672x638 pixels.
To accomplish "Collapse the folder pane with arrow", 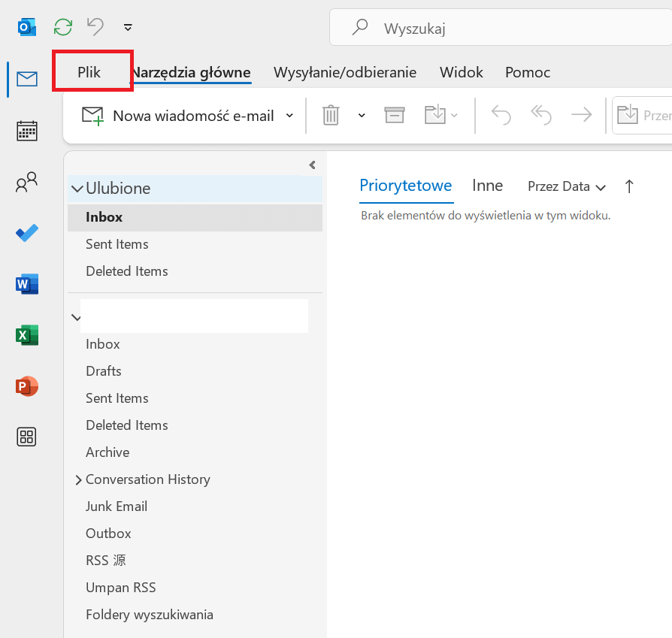I will click(312, 165).
